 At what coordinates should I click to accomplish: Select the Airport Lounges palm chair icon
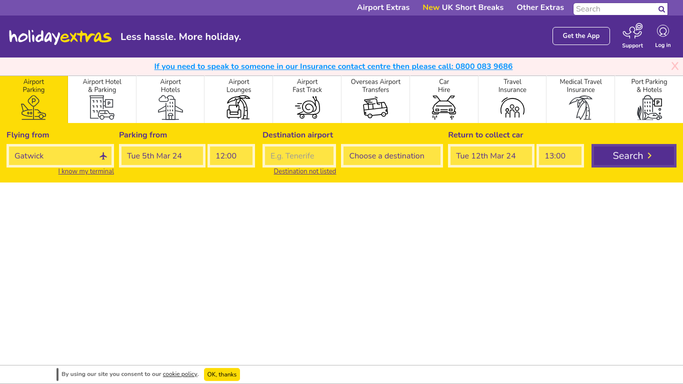click(x=238, y=107)
